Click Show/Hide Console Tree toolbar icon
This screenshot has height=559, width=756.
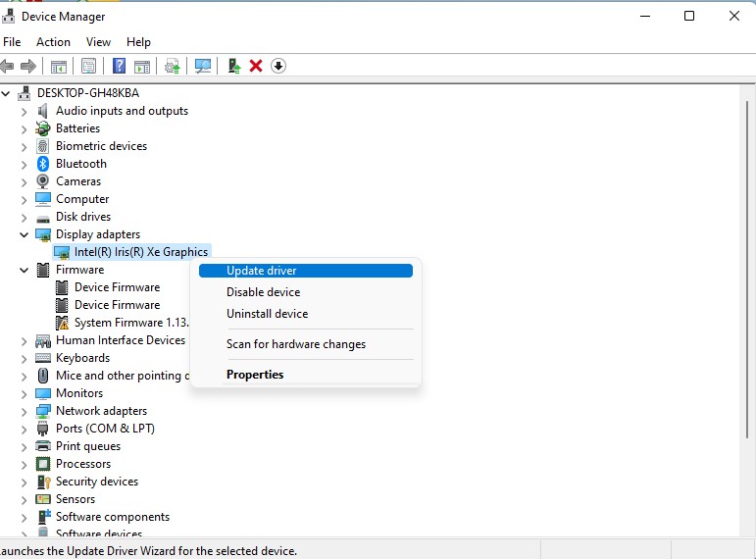pyautogui.click(x=58, y=66)
